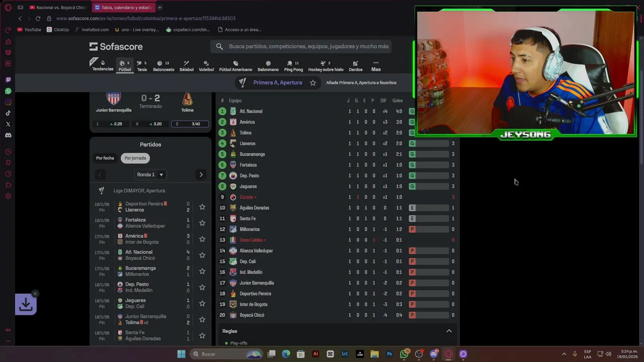Go back to previous page
644x362 pixels.
[x=20, y=19]
